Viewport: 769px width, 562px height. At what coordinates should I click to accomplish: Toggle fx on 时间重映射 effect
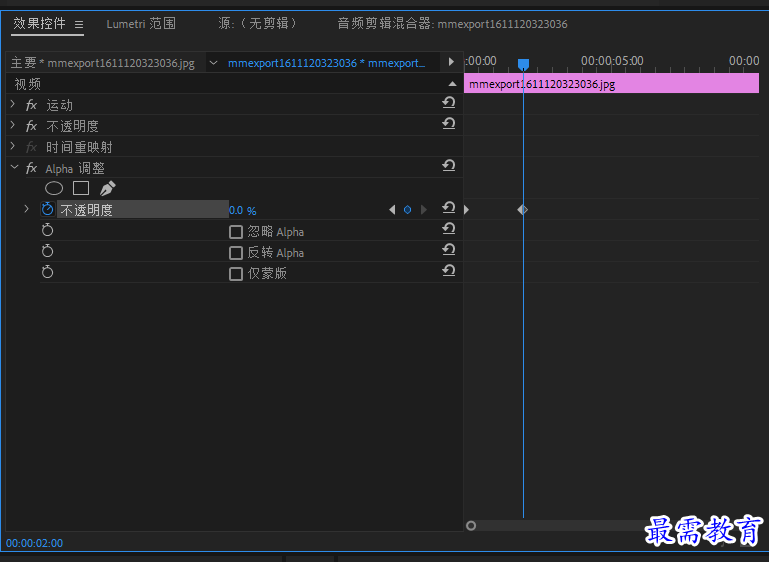(31, 147)
